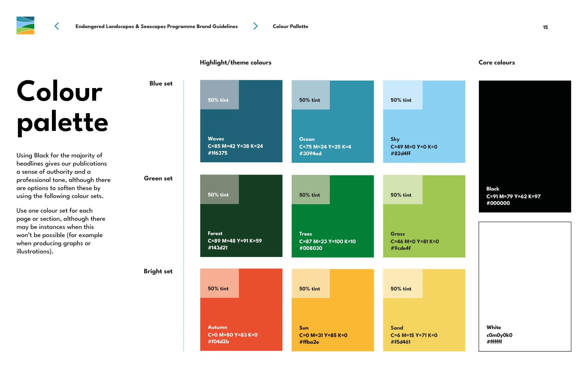This screenshot has height=368, width=588.
Task: Select the Autumn colour swatch
Action: click(x=241, y=310)
